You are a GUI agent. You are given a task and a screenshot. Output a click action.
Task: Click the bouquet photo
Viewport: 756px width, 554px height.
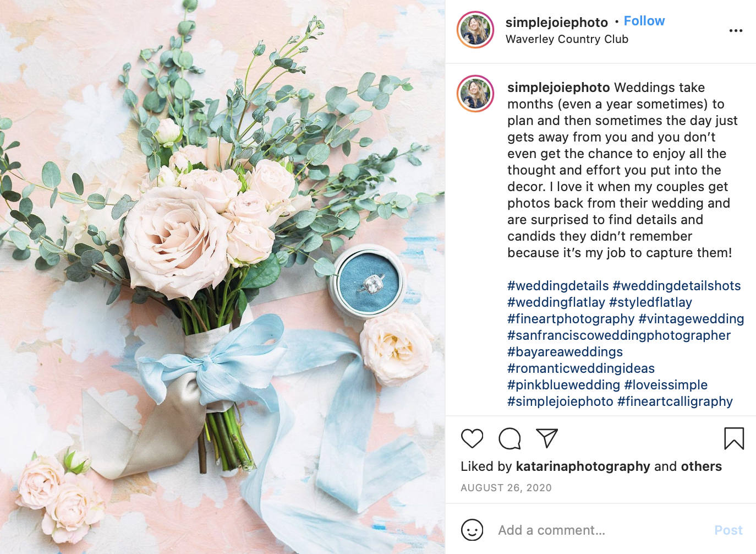[222, 277]
